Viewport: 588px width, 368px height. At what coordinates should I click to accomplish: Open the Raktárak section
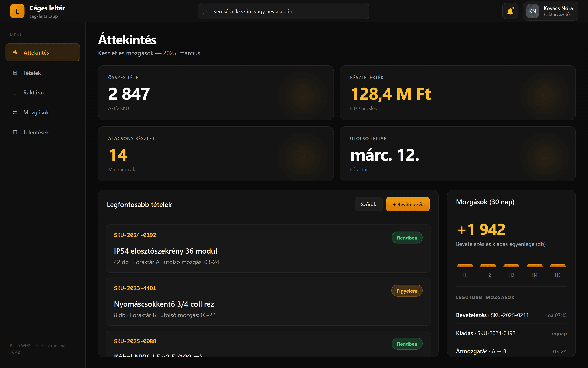point(43,92)
